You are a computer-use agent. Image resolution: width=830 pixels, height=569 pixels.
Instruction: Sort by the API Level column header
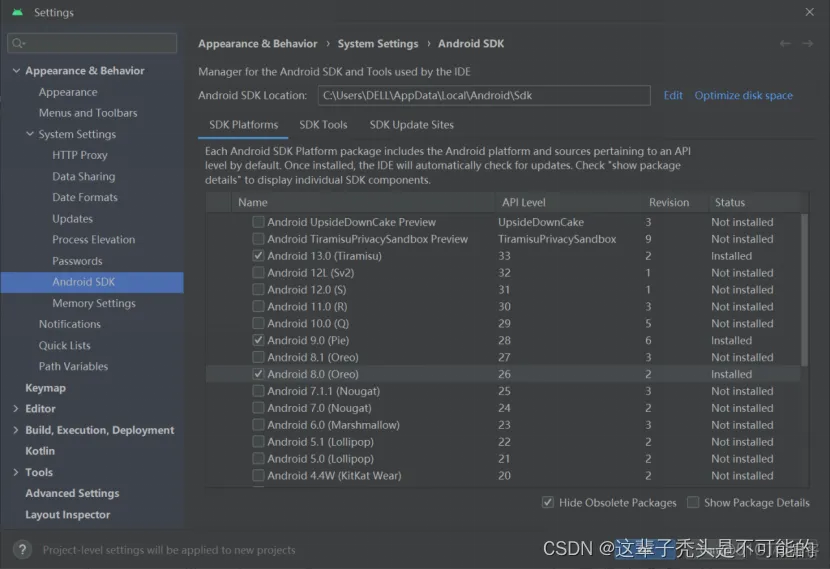point(567,202)
